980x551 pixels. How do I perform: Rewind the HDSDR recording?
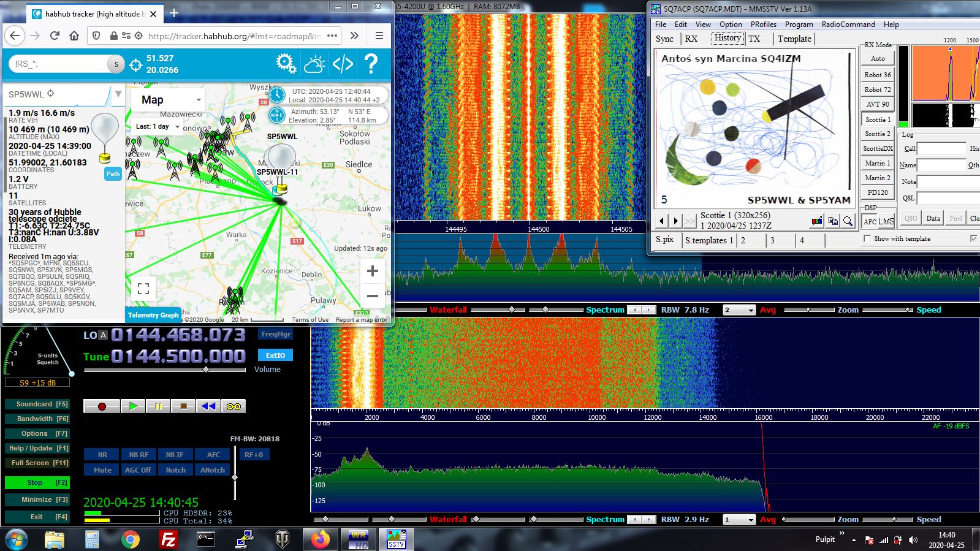[208, 406]
